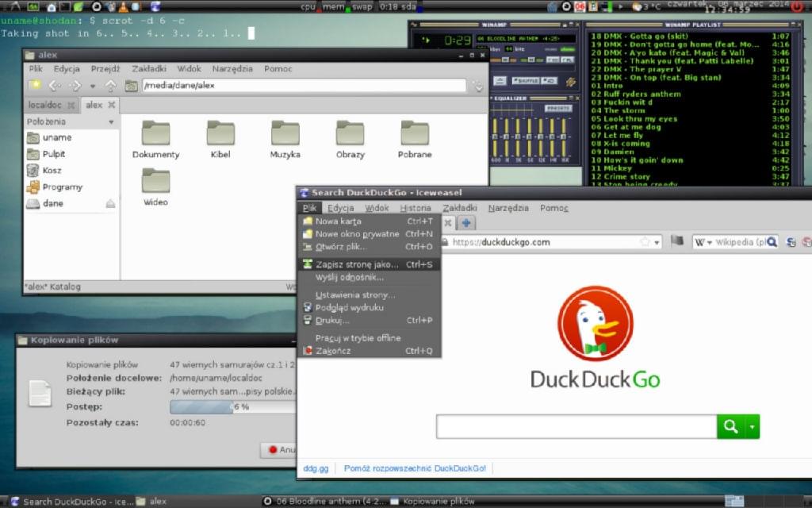The height and width of the screenshot is (508, 812).
Task: Click the ddg.gg link
Action: 316,468
